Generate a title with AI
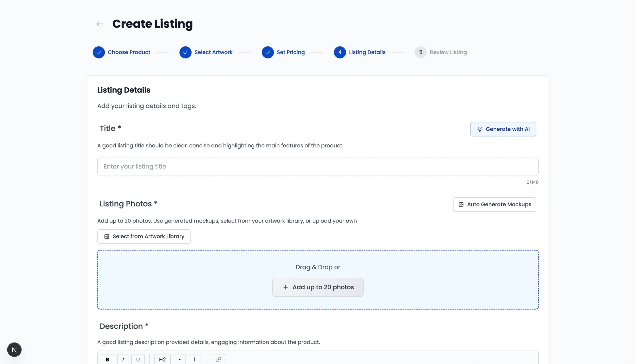 coord(503,129)
